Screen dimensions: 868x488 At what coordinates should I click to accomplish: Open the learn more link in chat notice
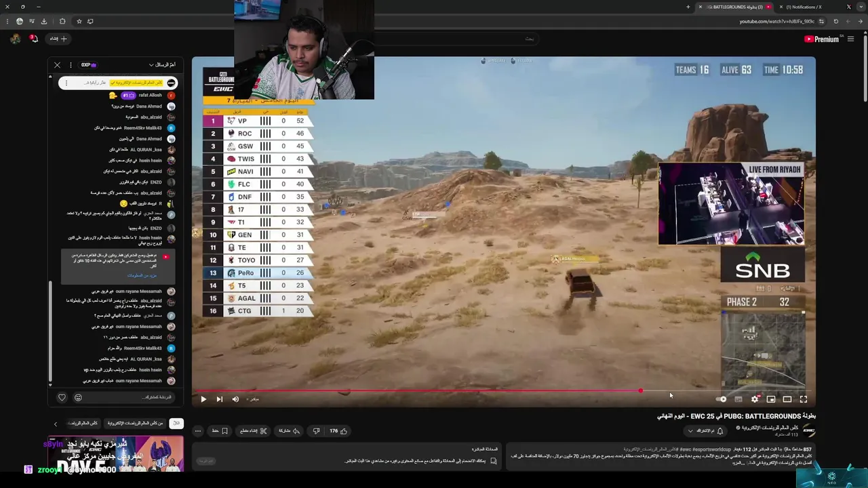142,275
